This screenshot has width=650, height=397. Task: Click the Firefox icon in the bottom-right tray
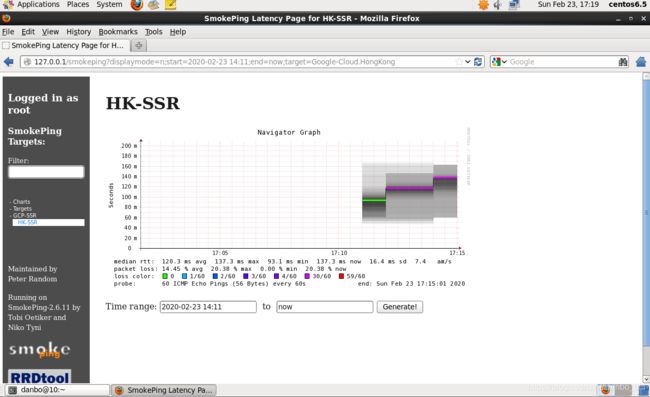click(606, 390)
